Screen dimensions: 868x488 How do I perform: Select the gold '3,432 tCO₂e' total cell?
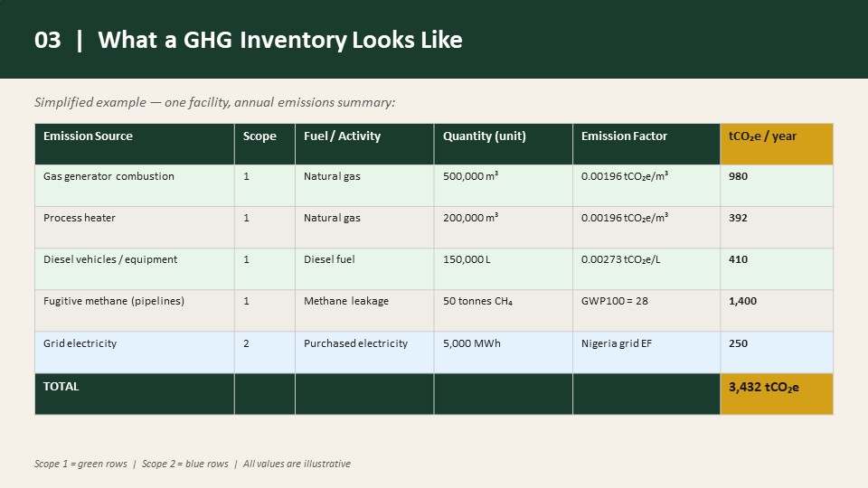(x=777, y=394)
